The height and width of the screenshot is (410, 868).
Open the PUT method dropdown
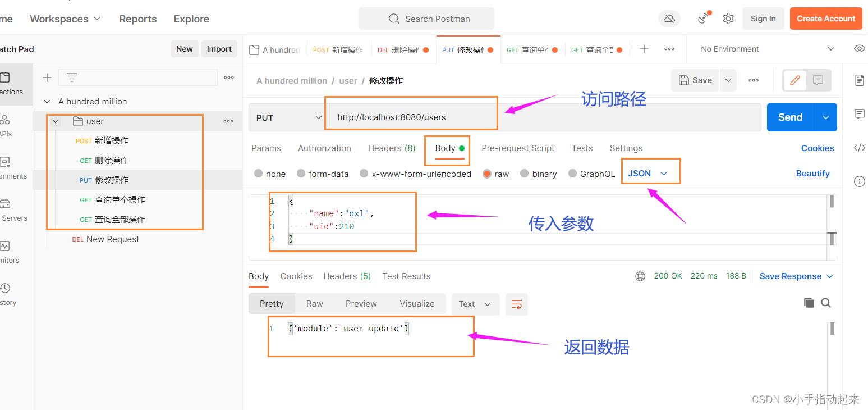288,117
